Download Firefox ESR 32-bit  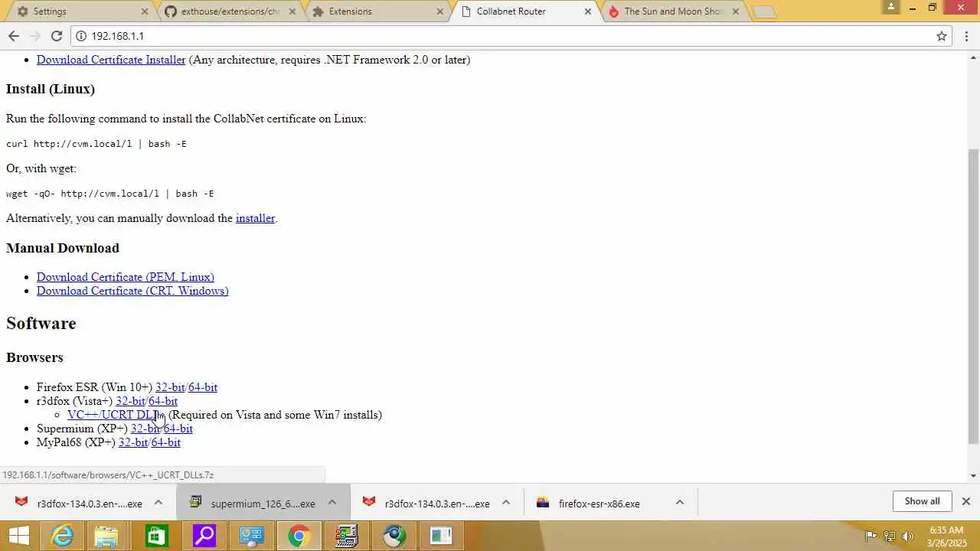pyautogui.click(x=170, y=387)
